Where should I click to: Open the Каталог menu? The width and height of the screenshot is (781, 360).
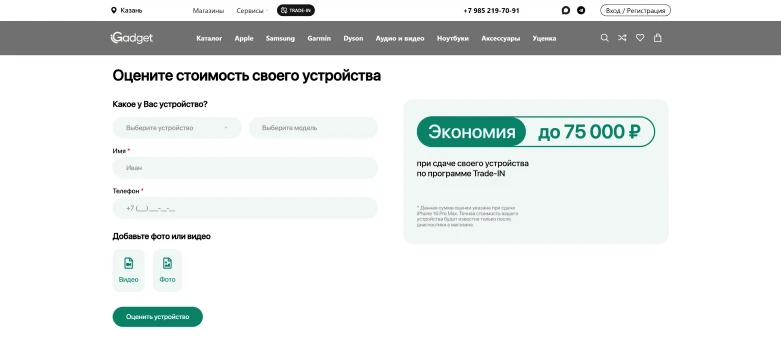209,38
